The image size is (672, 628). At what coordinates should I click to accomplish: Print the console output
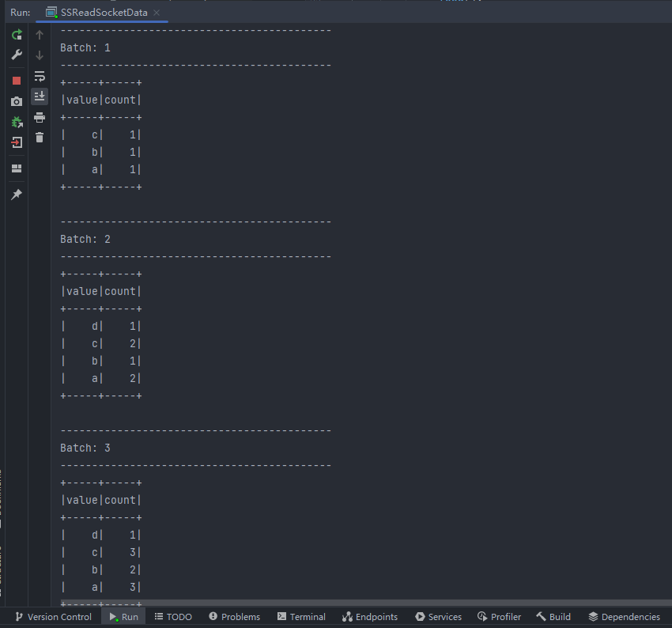(x=40, y=117)
